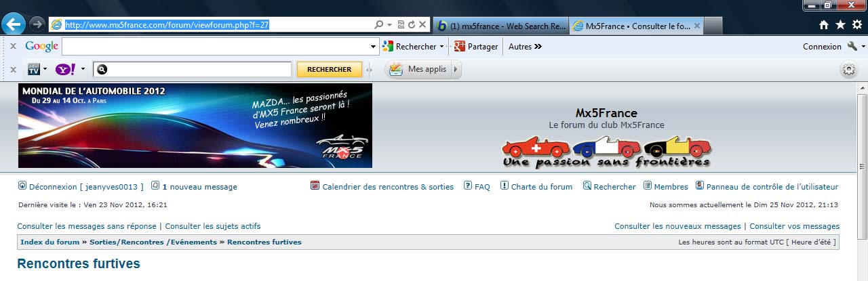Click the Yahoo! logo button

click(66, 69)
